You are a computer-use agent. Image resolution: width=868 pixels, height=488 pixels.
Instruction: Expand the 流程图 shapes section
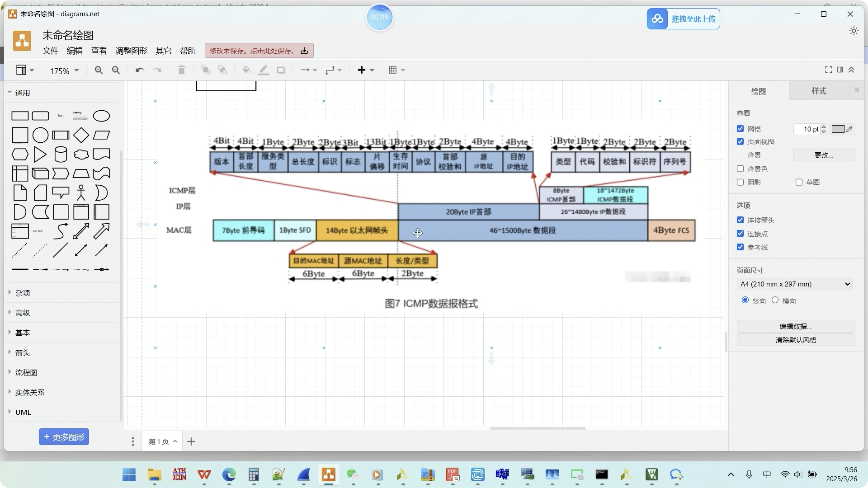[x=26, y=372]
